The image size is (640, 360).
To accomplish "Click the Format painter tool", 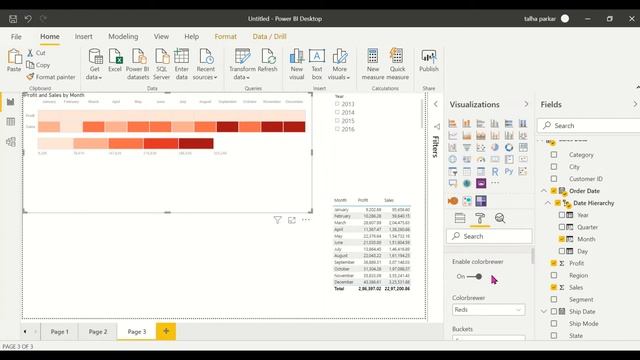I will 51,77.
